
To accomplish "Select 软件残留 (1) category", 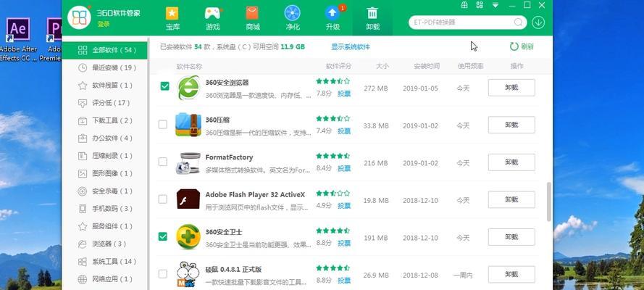I will click(105, 86).
